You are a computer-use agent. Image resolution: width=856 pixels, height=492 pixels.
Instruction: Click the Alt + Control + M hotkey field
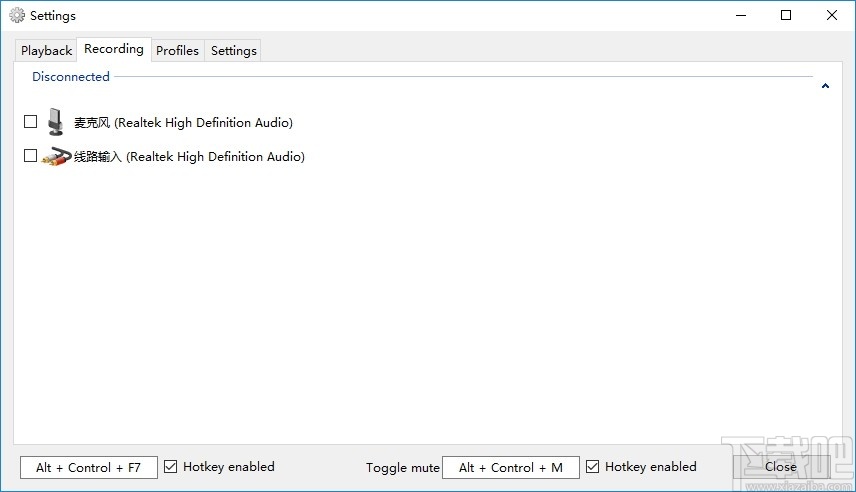(x=510, y=467)
